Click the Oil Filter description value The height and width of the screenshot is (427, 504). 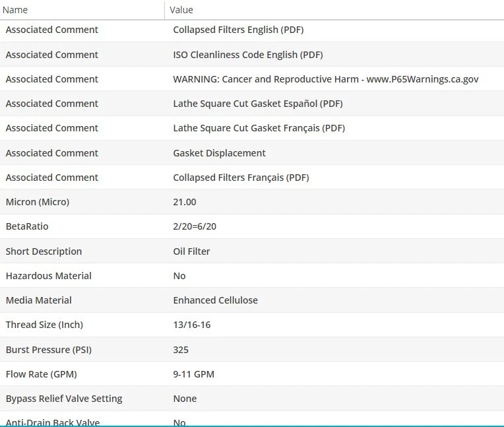[191, 251]
